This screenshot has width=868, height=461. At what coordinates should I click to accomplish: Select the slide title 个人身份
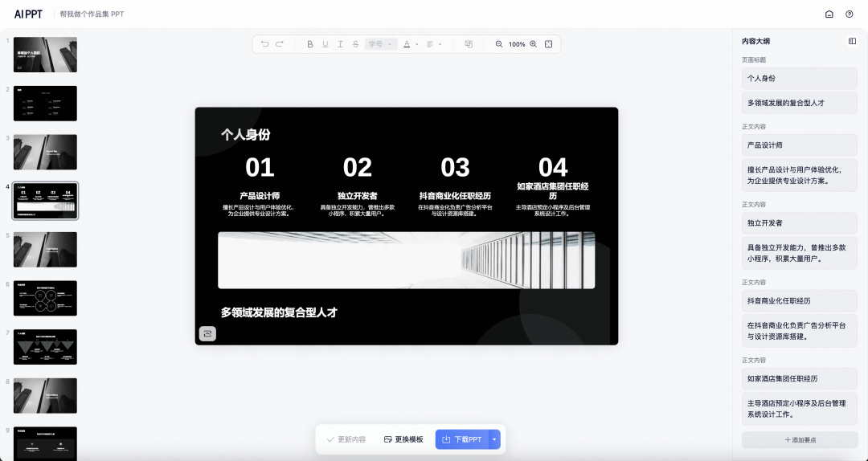245,134
